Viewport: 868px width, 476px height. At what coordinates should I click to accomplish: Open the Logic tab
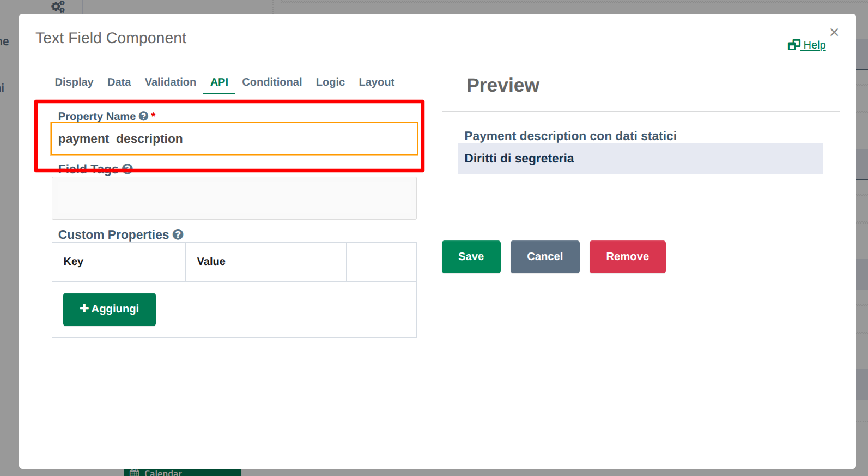[330, 82]
